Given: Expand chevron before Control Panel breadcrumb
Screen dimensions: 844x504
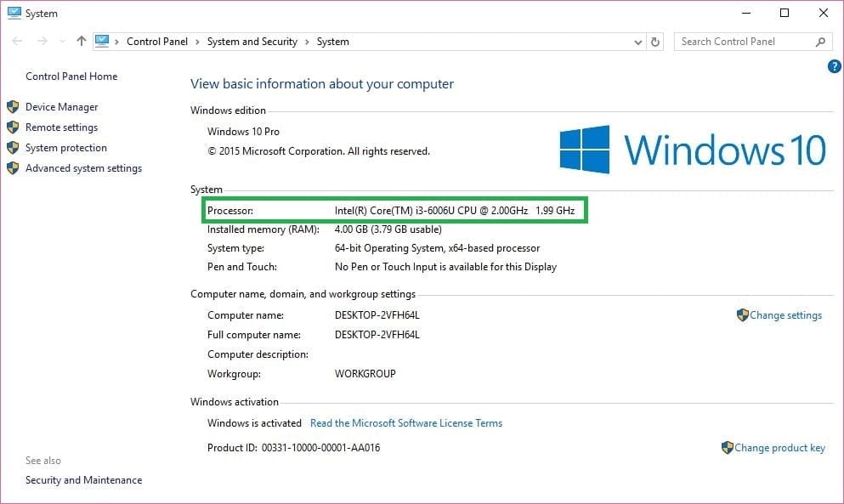Looking at the screenshot, I should [x=116, y=42].
